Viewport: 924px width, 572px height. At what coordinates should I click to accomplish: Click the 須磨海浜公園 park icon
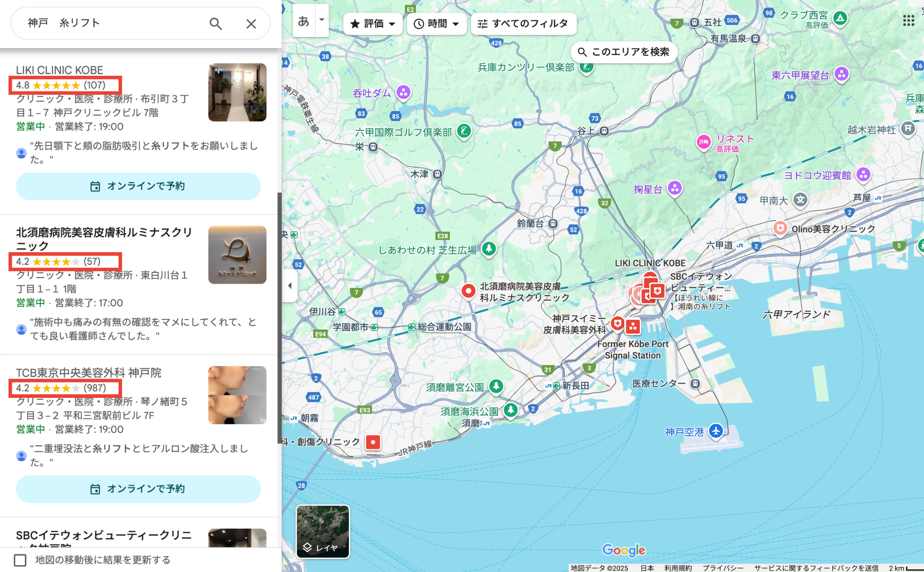(x=511, y=410)
